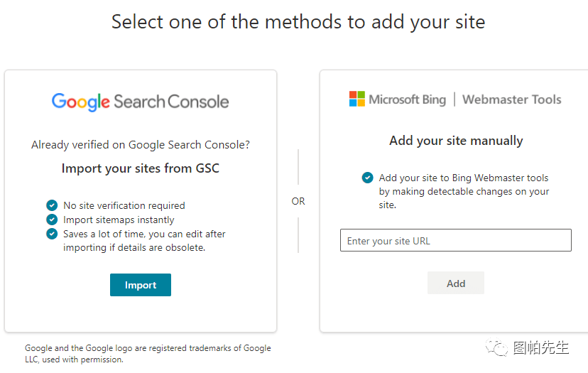Click the Google trademark disclaimer text
The width and height of the screenshot is (588, 373).
(148, 354)
